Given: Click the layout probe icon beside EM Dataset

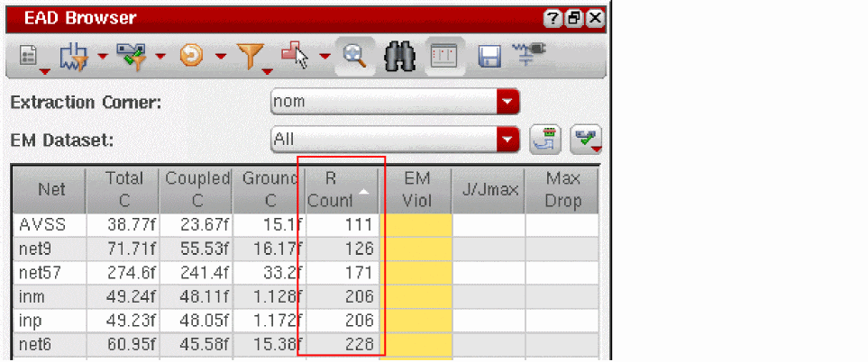Looking at the screenshot, I should (545, 140).
